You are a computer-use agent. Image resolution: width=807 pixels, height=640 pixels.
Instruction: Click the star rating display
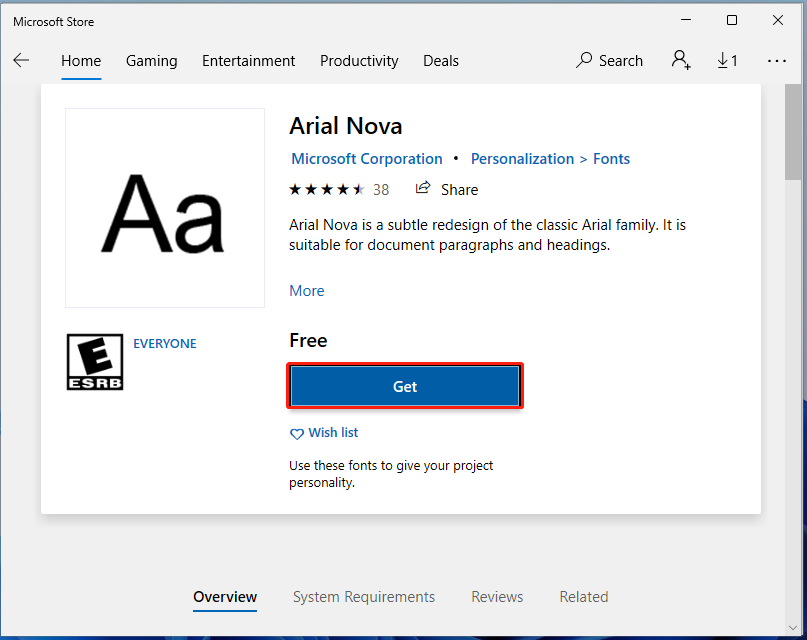(x=327, y=190)
